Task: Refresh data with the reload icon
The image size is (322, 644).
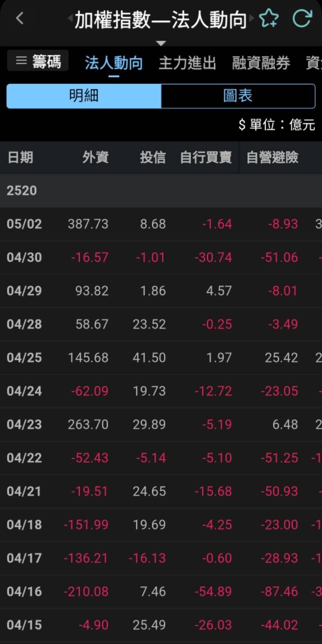Action: click(302, 19)
